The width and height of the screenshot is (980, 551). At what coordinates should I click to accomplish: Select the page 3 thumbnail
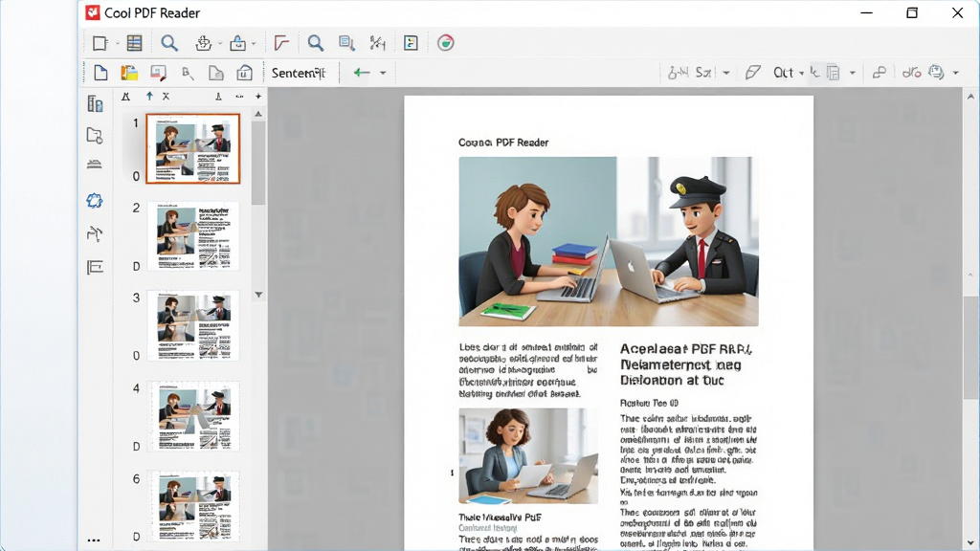193,325
